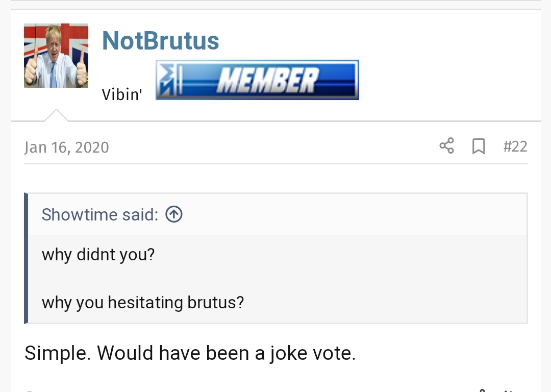This screenshot has height=392, width=551.
Task: Tap the black status bar at the top
Action: (275, 4)
